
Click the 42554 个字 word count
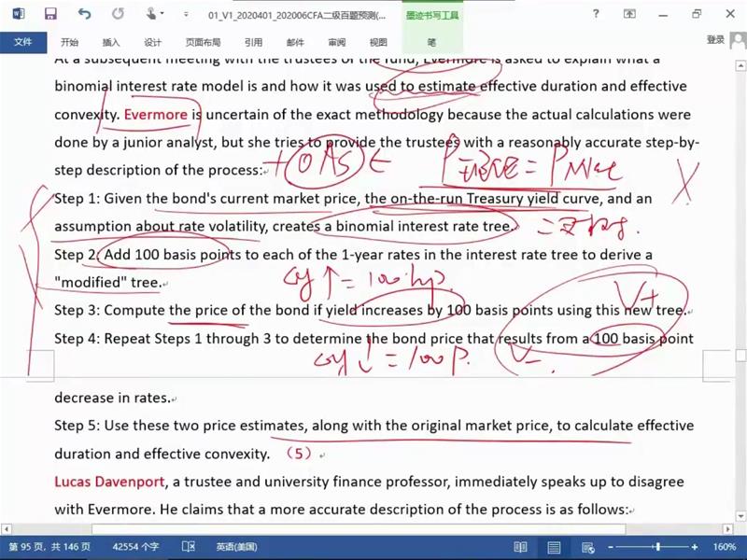[137, 546]
